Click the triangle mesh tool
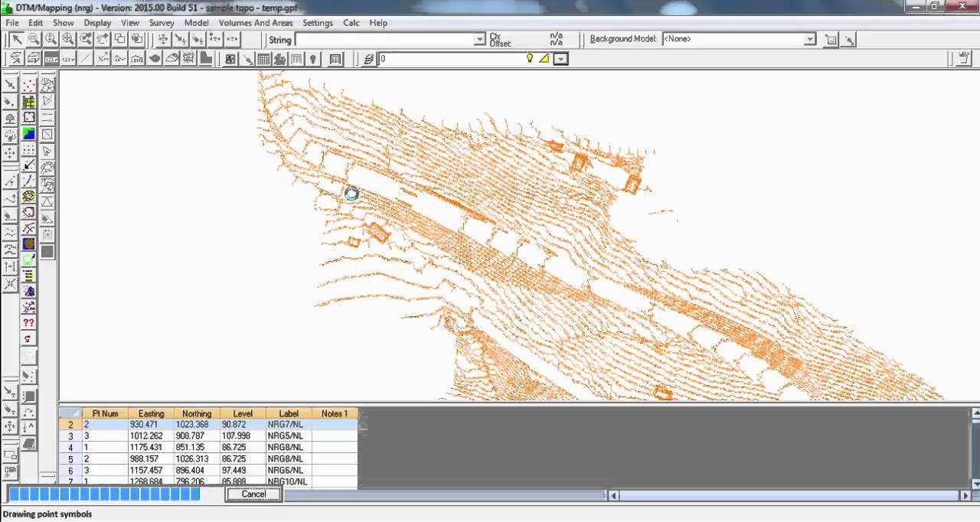 pyautogui.click(x=47, y=85)
